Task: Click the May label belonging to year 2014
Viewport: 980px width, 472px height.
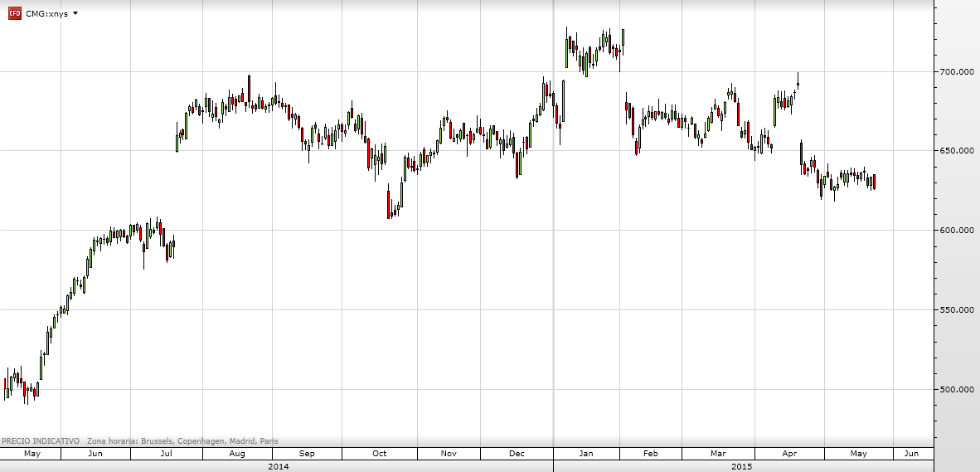Action: tap(32, 453)
